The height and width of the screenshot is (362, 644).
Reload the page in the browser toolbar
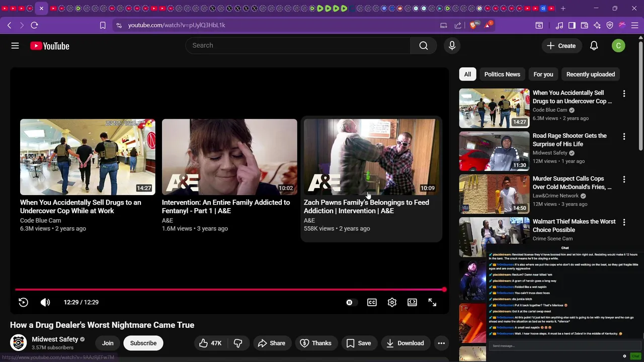pos(34,25)
